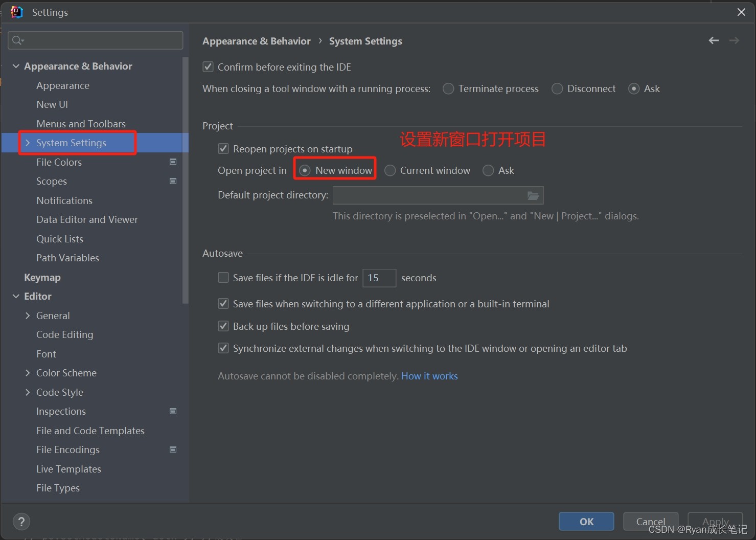Collapse the Appearance & Behavior section
The image size is (756, 540).
click(16, 66)
